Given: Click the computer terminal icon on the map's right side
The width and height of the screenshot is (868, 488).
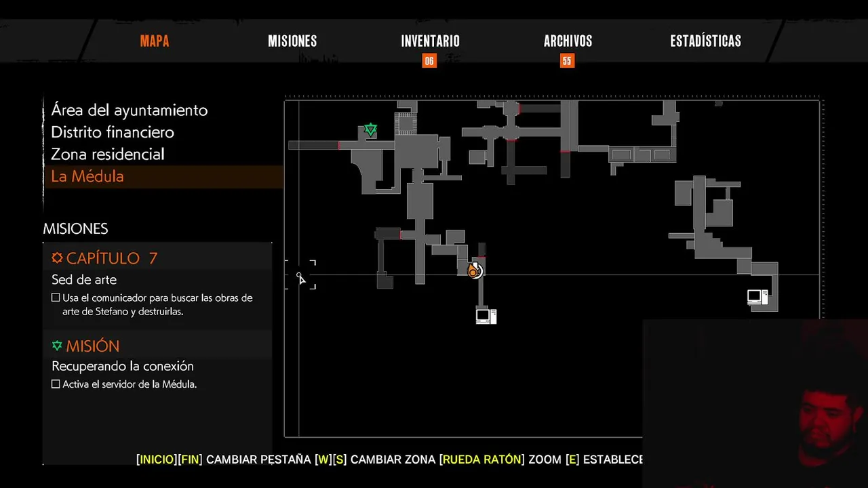Looking at the screenshot, I should pos(757,297).
